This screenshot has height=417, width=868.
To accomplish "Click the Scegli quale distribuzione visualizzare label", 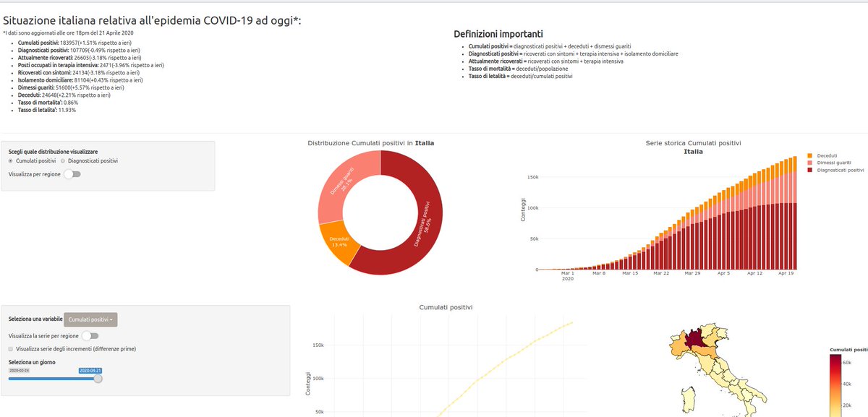I will point(53,152).
